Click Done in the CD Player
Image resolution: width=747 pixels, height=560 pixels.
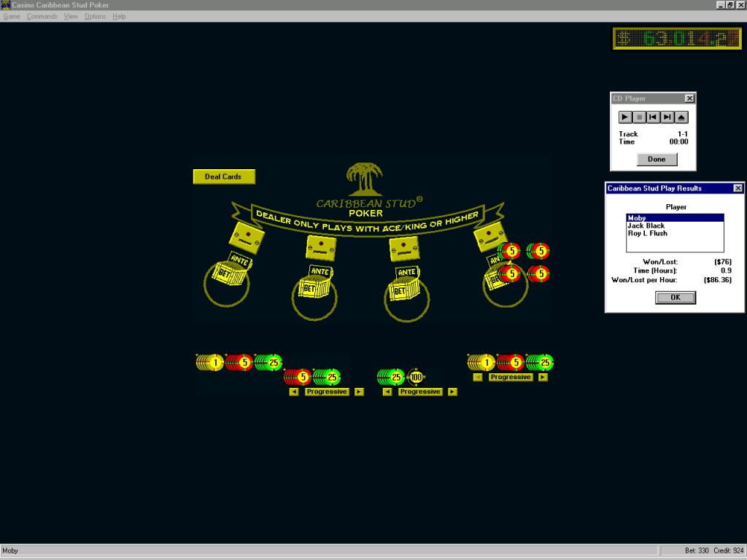[657, 160]
